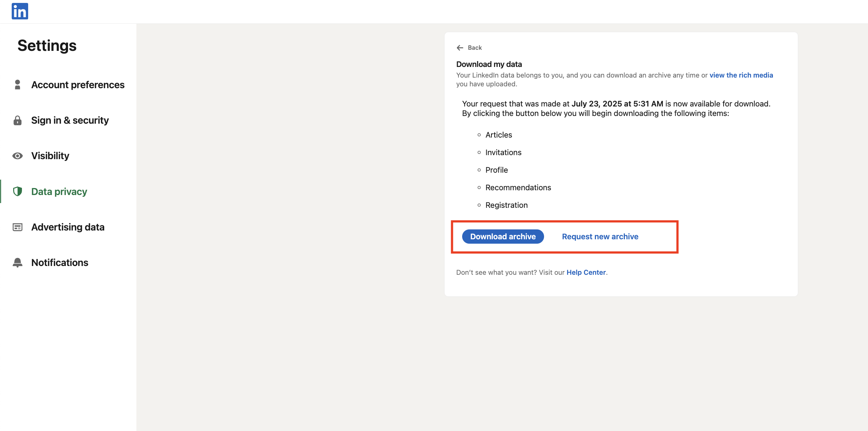Click Request new archive
The height and width of the screenshot is (431, 868).
[x=600, y=237]
